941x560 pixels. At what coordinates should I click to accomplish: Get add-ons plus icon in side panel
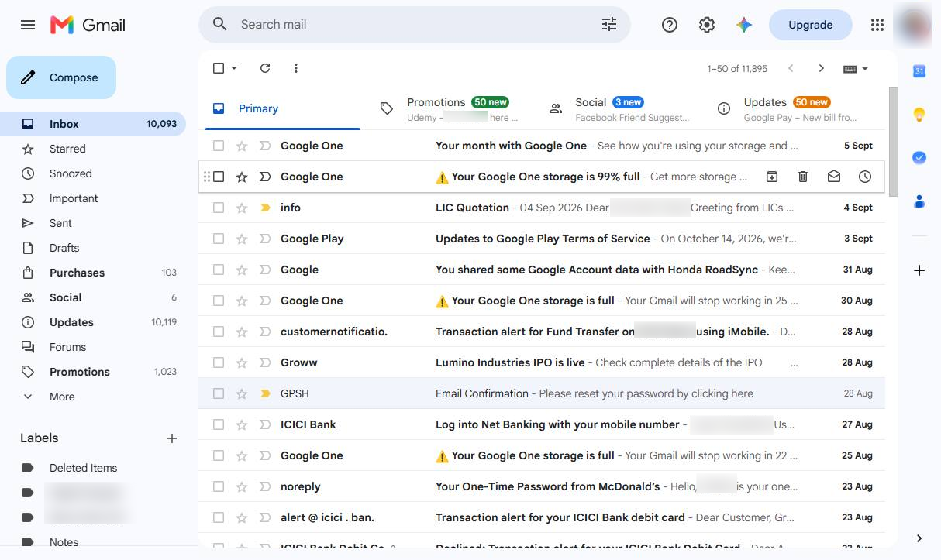[x=919, y=270]
